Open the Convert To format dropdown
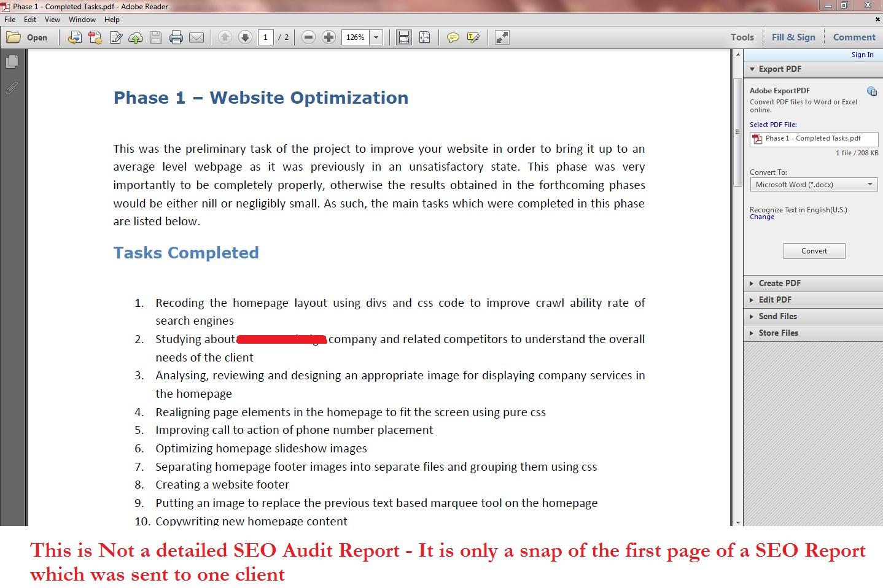The width and height of the screenshot is (883, 588). [x=813, y=184]
